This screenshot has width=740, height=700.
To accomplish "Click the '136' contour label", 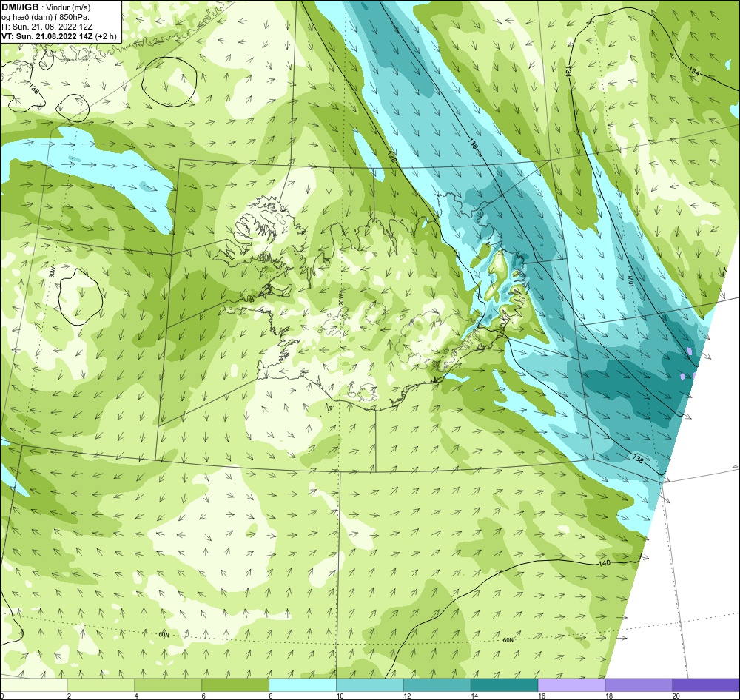I will (473, 144).
